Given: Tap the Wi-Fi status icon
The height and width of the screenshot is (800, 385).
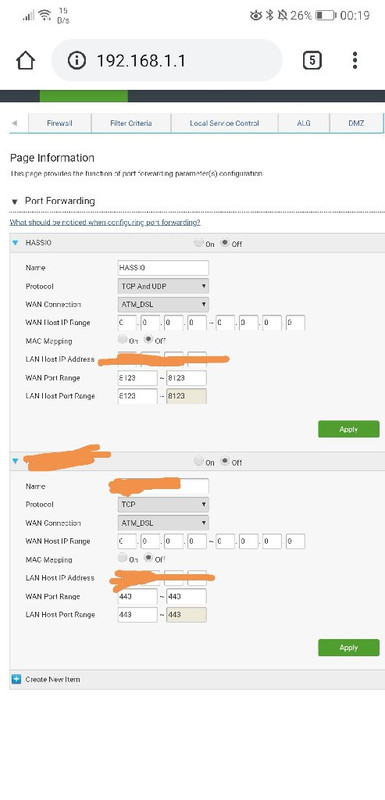Looking at the screenshot, I should pos(45,15).
